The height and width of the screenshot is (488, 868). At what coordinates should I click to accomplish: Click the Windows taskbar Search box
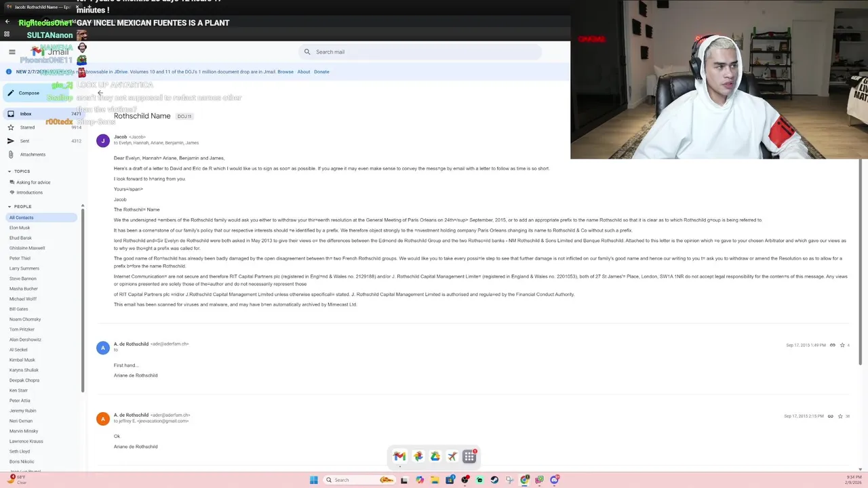point(359,480)
